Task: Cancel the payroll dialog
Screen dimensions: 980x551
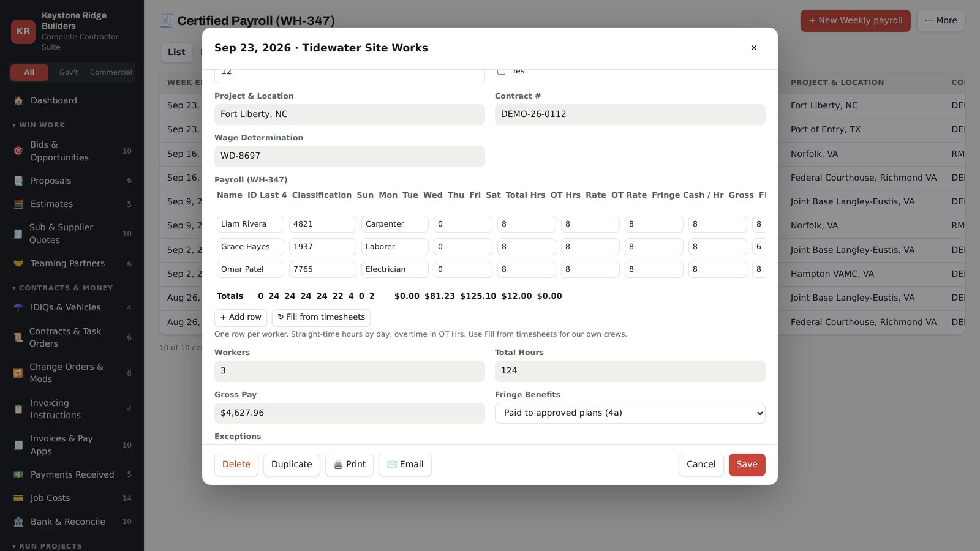Action: coord(701,465)
